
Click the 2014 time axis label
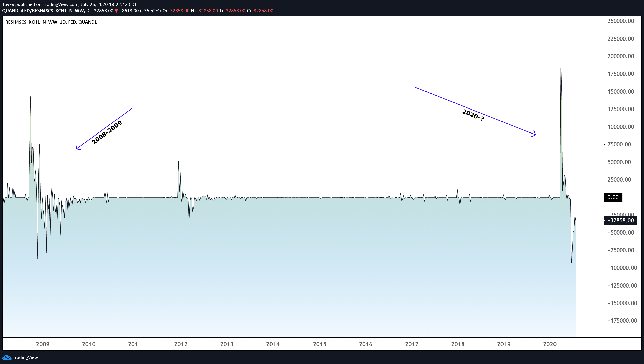point(273,344)
